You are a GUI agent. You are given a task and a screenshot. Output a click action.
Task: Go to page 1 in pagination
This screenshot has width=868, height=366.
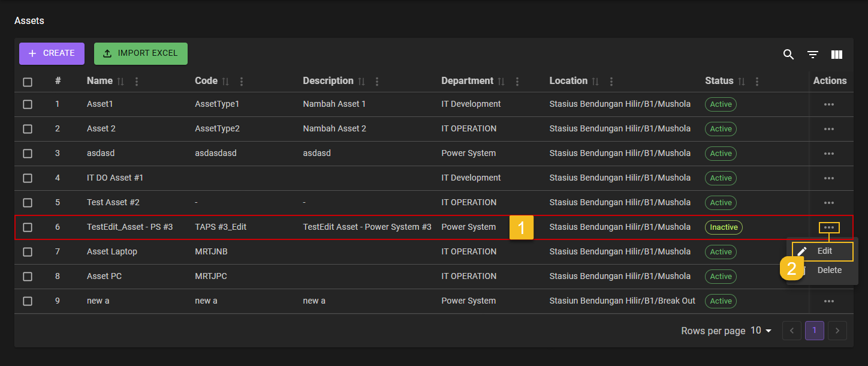pyautogui.click(x=815, y=331)
